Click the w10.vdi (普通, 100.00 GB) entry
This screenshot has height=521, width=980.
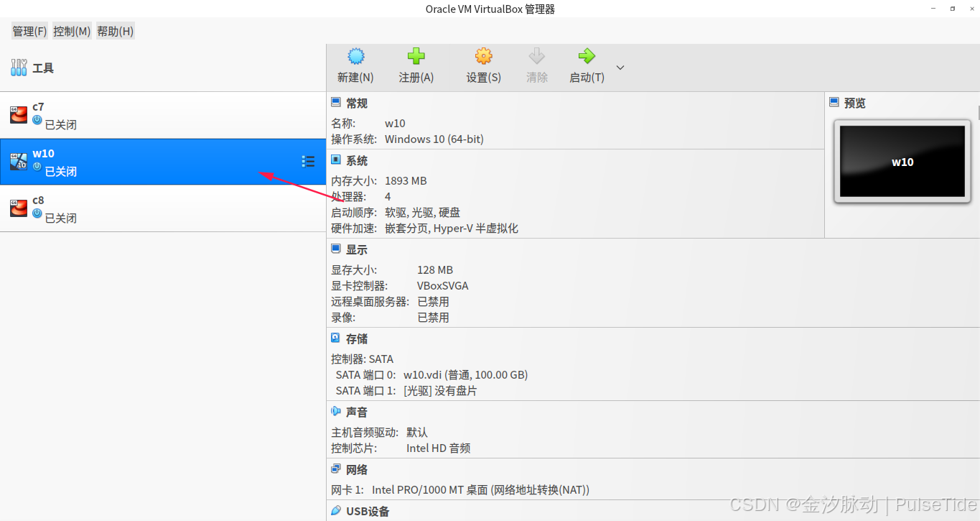pos(466,374)
